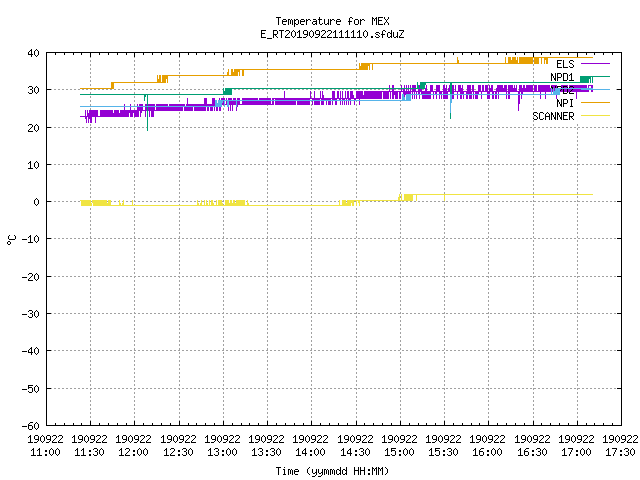Click the y-axis label -40
640x480 pixels.
coord(31,351)
